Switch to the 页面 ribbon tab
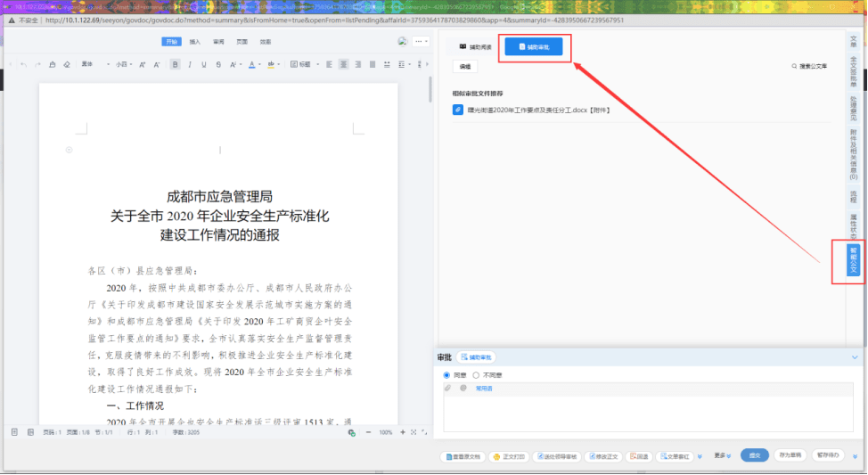 (x=242, y=42)
